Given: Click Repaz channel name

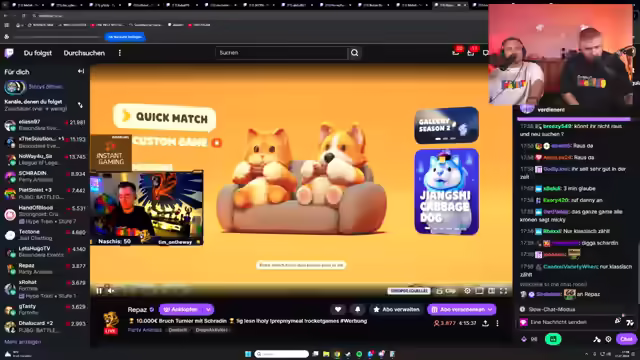Looking at the screenshot, I should 137,309.
